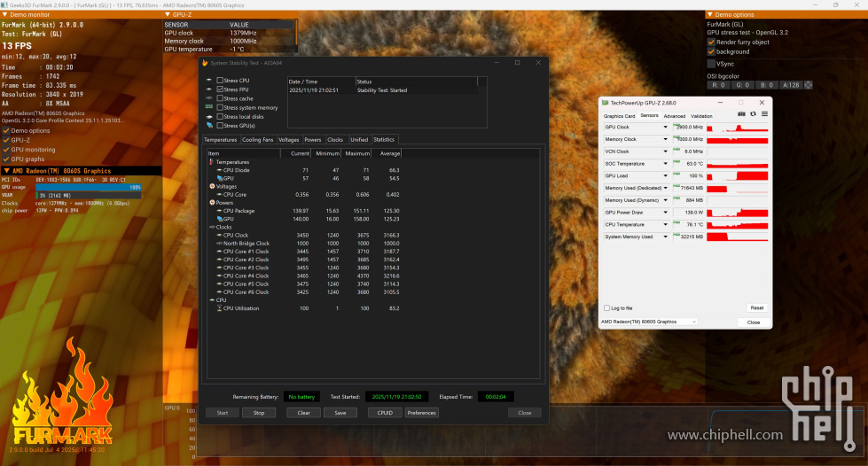Click the Stress system memory RAM icon
Viewport: 868px width, 466px height.
(x=209, y=107)
